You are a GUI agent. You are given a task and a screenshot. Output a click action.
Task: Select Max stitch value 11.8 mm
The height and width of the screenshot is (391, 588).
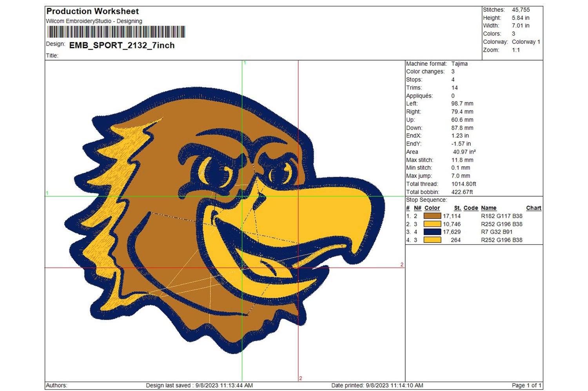pyautogui.click(x=462, y=160)
